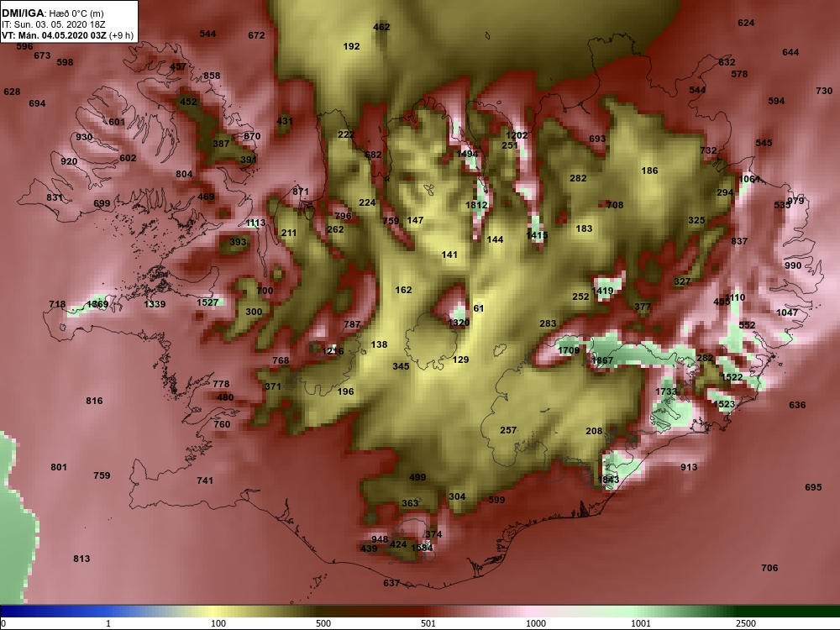Select the 1709 height value
The width and height of the screenshot is (840, 630).
(x=569, y=350)
